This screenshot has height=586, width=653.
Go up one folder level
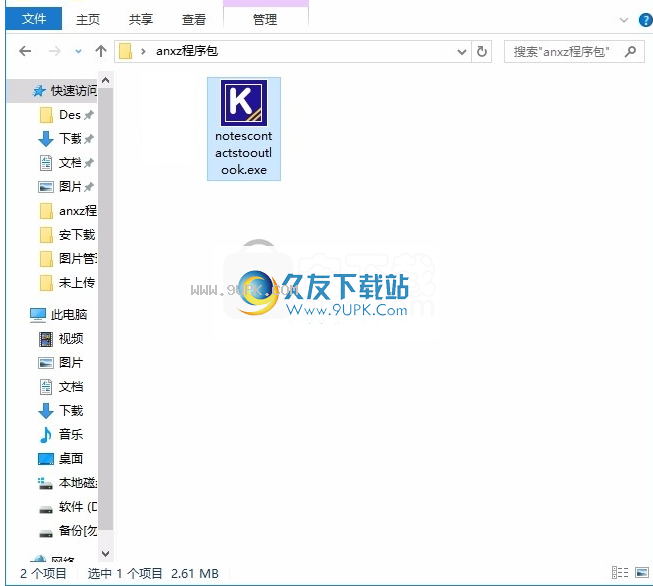click(100, 51)
